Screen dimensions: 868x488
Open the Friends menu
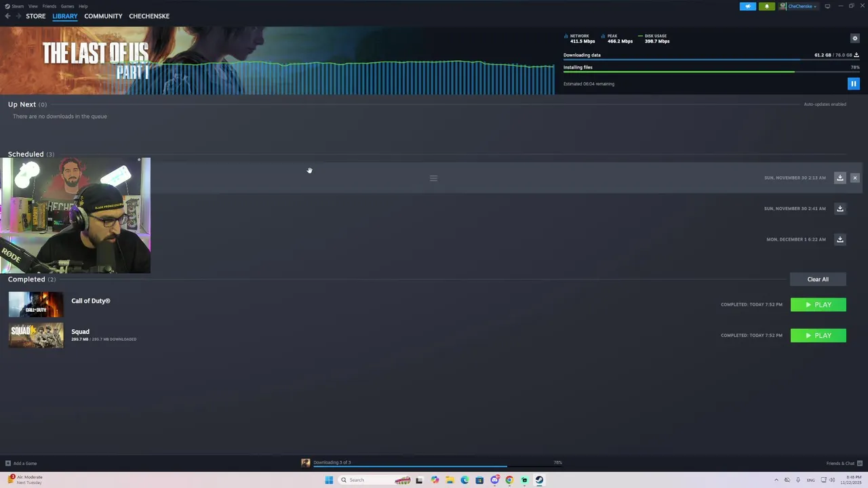[50, 6]
